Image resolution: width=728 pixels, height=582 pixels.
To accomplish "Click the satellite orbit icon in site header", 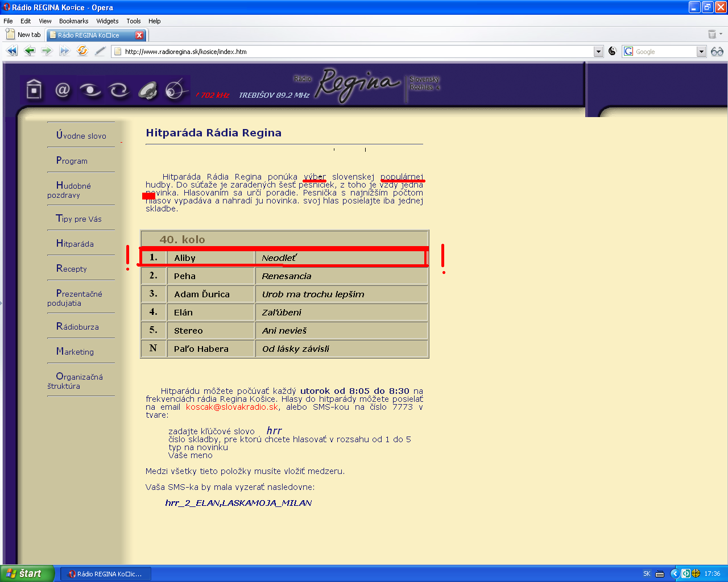I will click(176, 89).
